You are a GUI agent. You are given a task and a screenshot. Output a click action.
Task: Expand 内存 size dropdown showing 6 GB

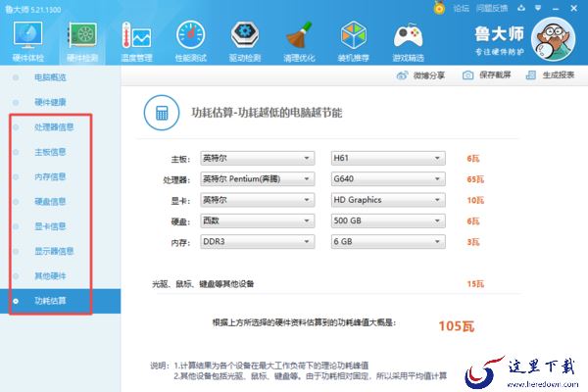click(x=388, y=242)
